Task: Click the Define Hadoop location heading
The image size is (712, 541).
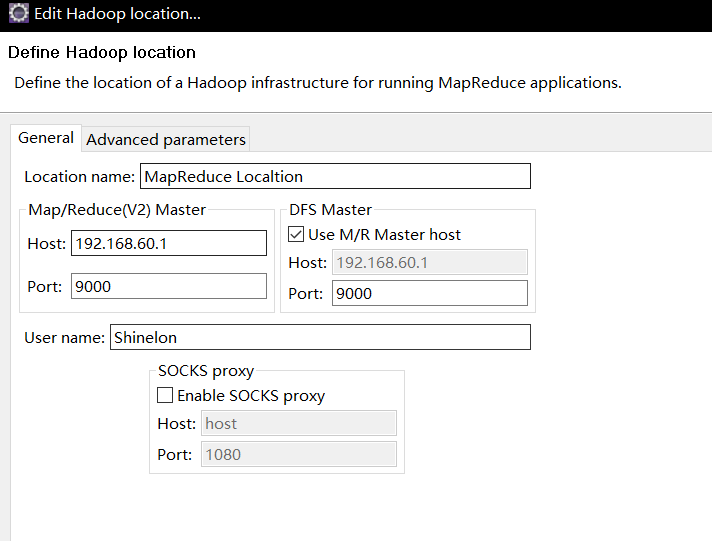Action: click(x=102, y=52)
